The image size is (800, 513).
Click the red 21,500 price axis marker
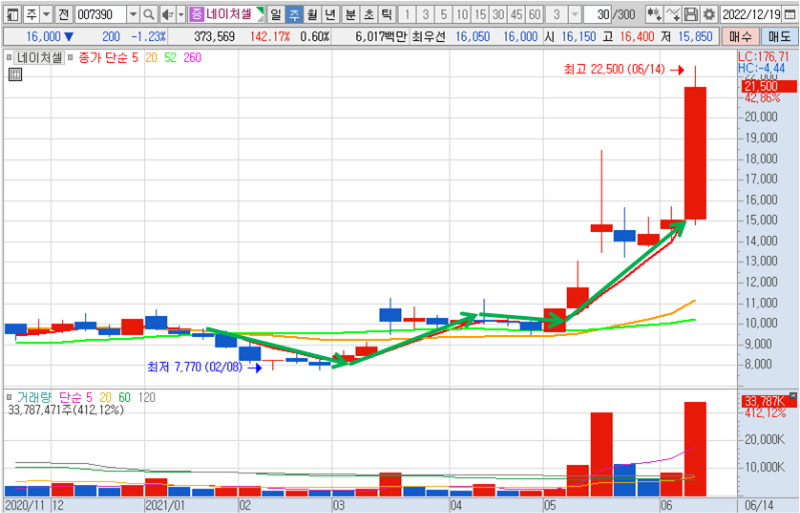(769, 86)
